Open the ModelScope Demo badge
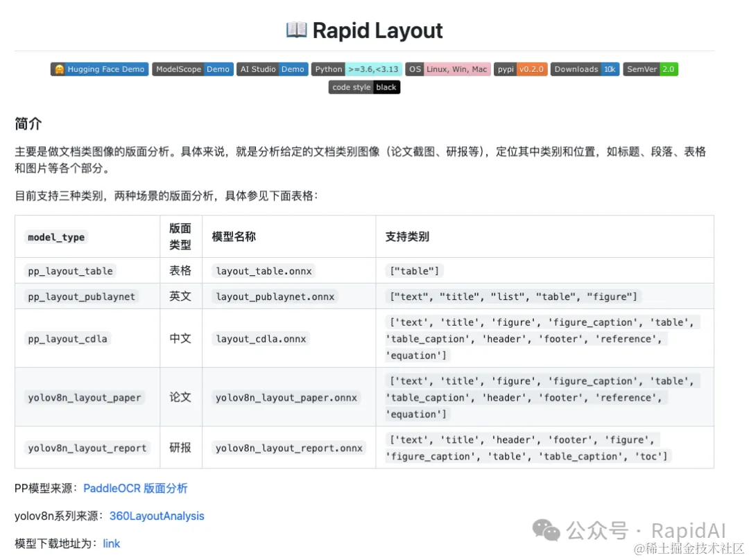 click(192, 69)
